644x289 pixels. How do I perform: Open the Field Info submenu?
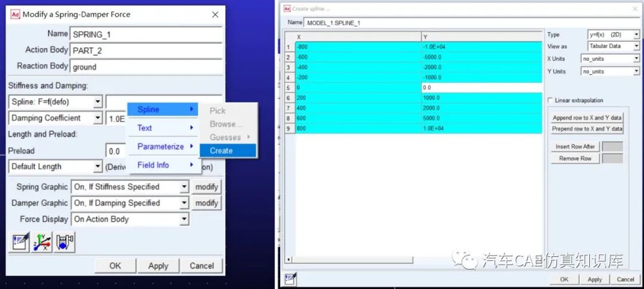tap(163, 165)
